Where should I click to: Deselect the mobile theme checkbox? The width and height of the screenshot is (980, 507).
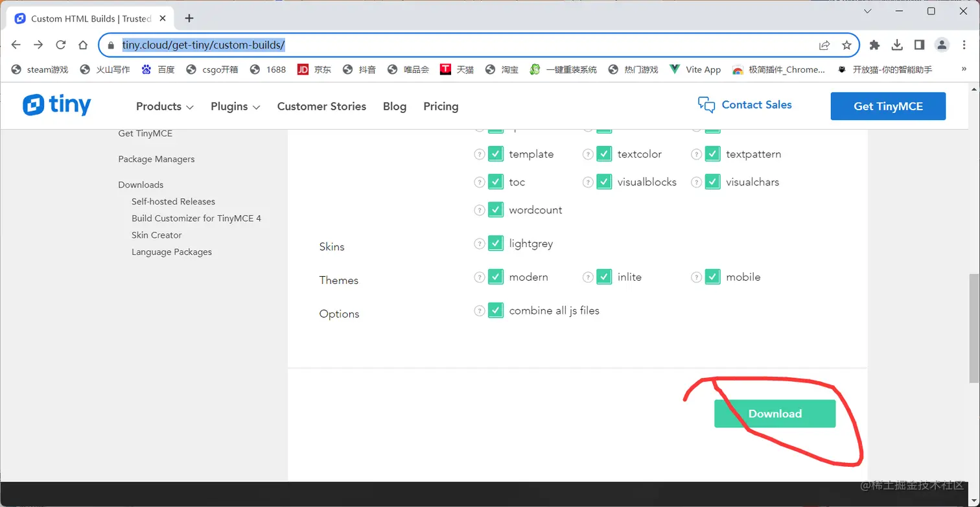[x=713, y=277]
